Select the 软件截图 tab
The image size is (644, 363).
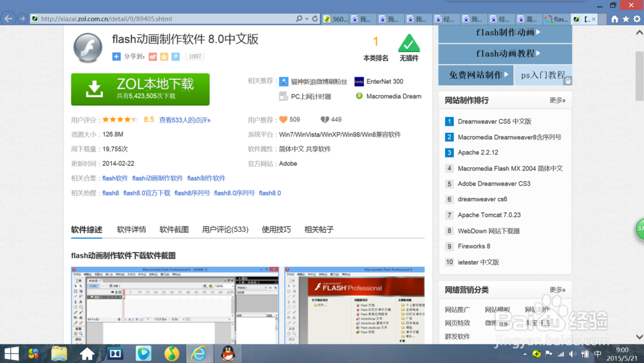174,230
